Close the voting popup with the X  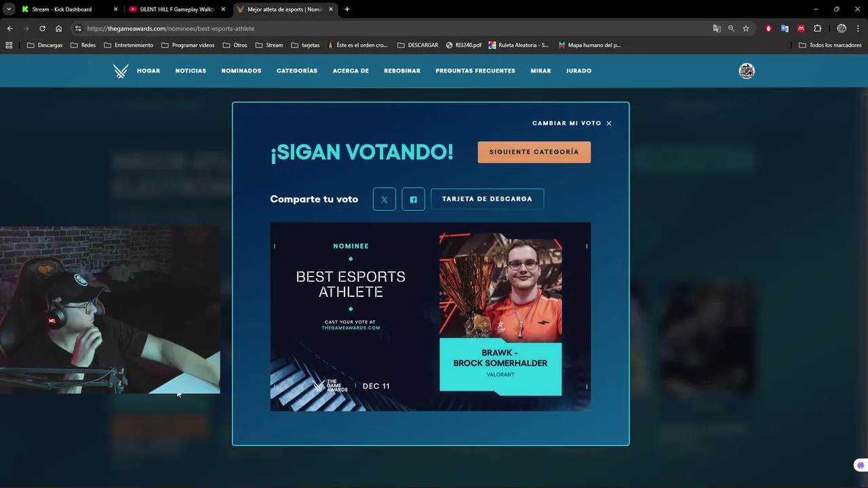(x=609, y=123)
